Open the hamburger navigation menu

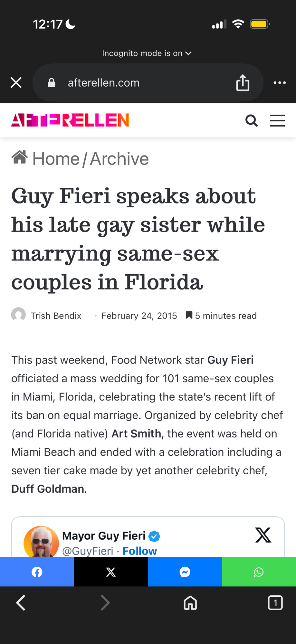point(277,121)
